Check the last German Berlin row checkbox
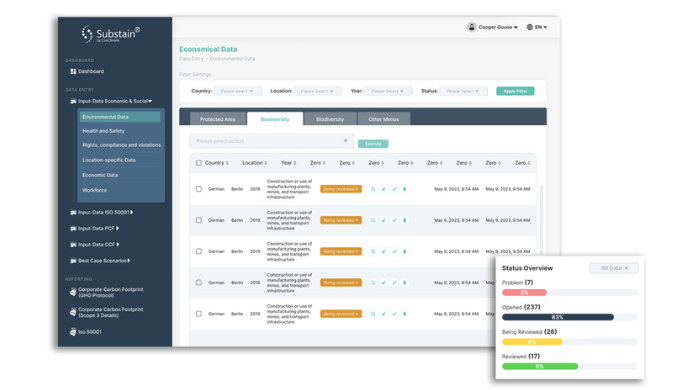This screenshot has height=390, width=694. click(199, 314)
